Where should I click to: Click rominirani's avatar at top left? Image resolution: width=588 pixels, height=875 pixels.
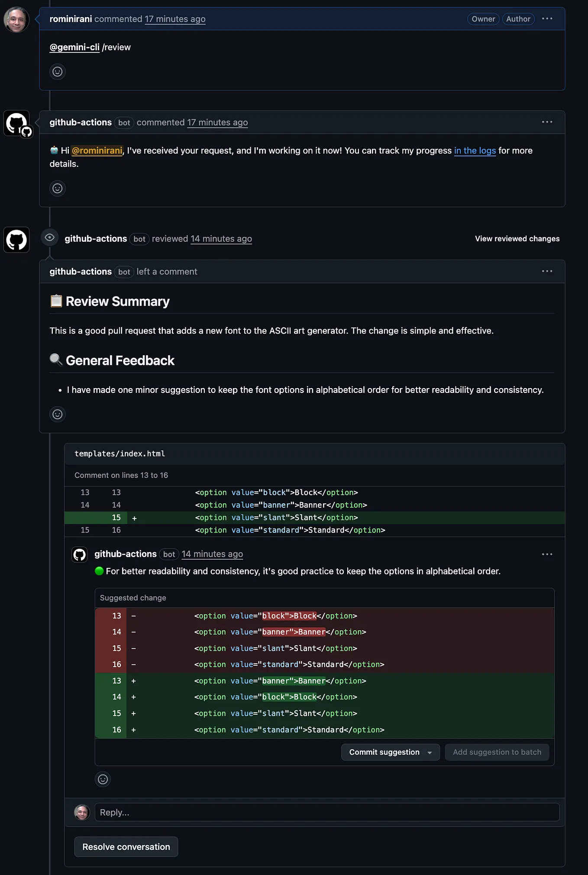(16, 19)
